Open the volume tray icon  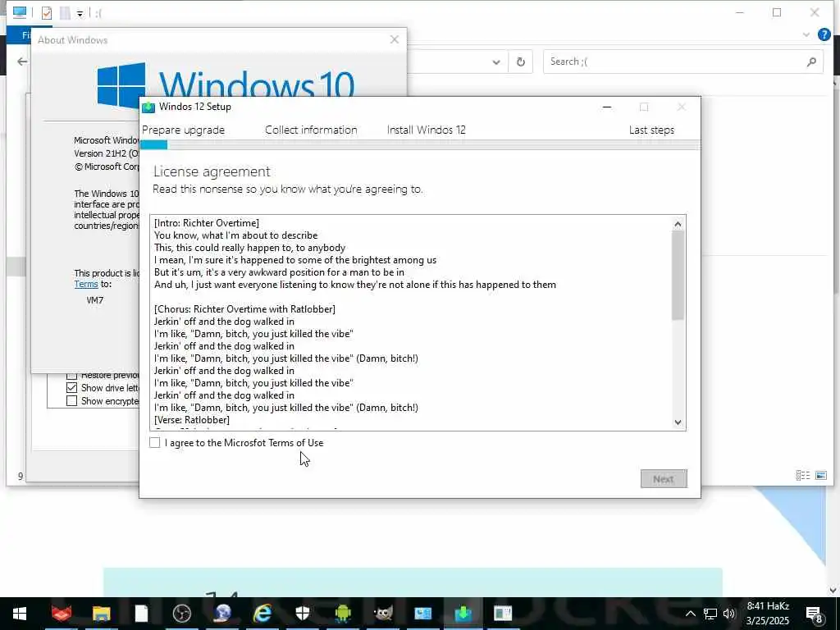[729, 614]
